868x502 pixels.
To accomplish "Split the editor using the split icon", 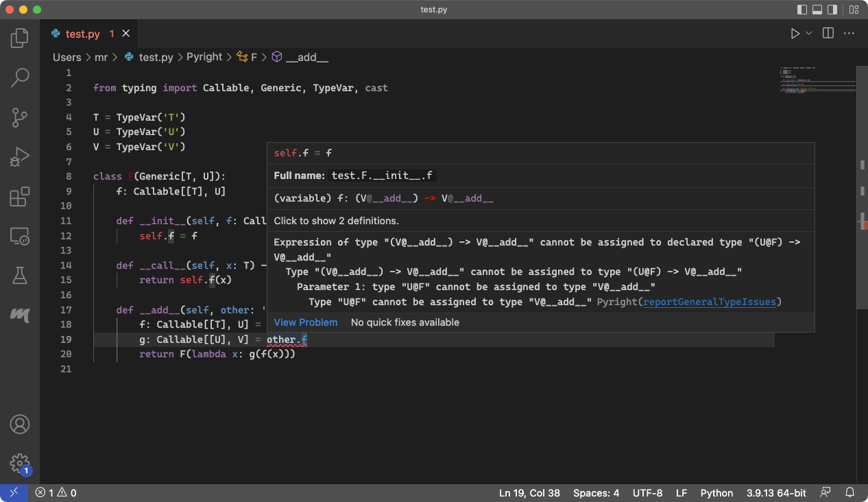I will click(828, 32).
